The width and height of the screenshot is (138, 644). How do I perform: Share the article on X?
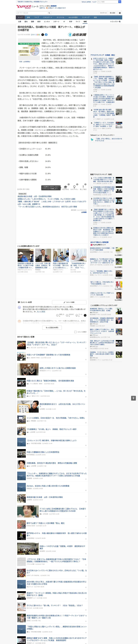coord(43,35)
